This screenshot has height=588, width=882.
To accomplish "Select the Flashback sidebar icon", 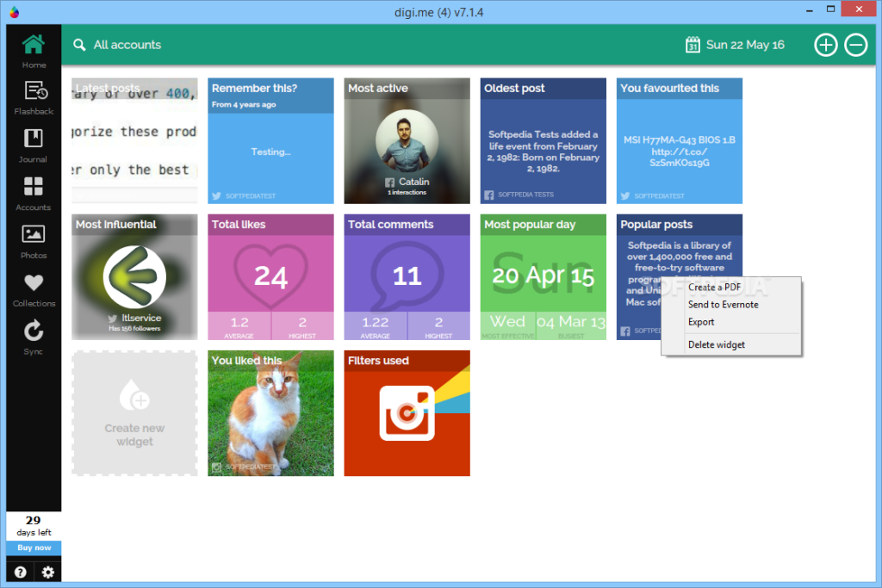I will pyautogui.click(x=33, y=96).
